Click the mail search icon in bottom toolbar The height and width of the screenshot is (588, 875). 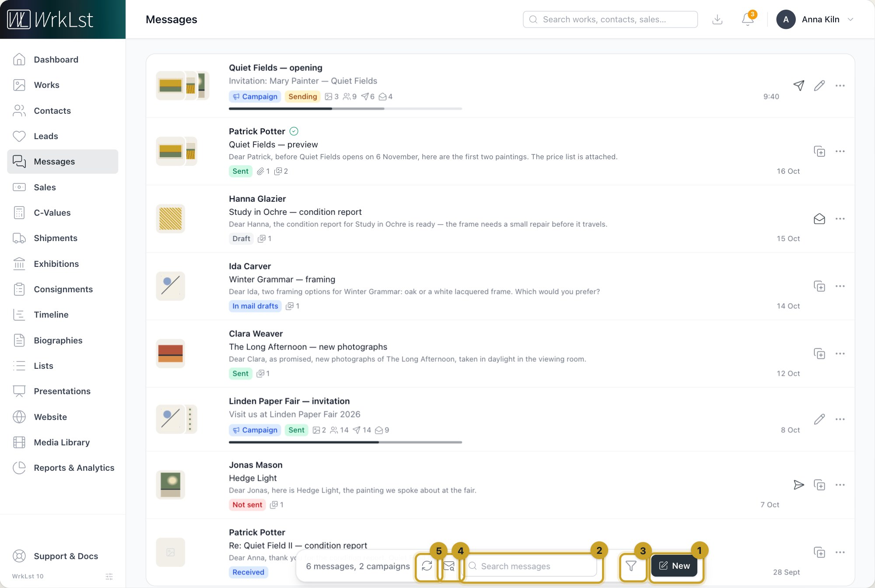(x=449, y=566)
